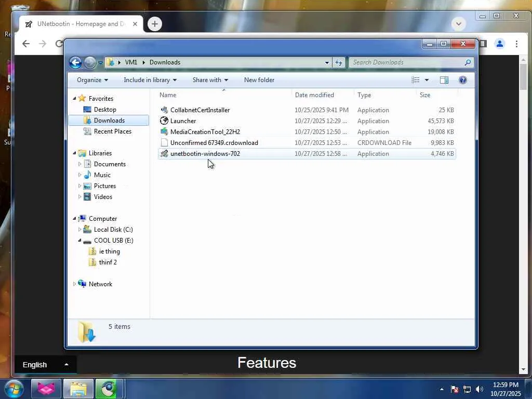Open the Videos library
This screenshot has height=399, width=532.
pos(103,197)
